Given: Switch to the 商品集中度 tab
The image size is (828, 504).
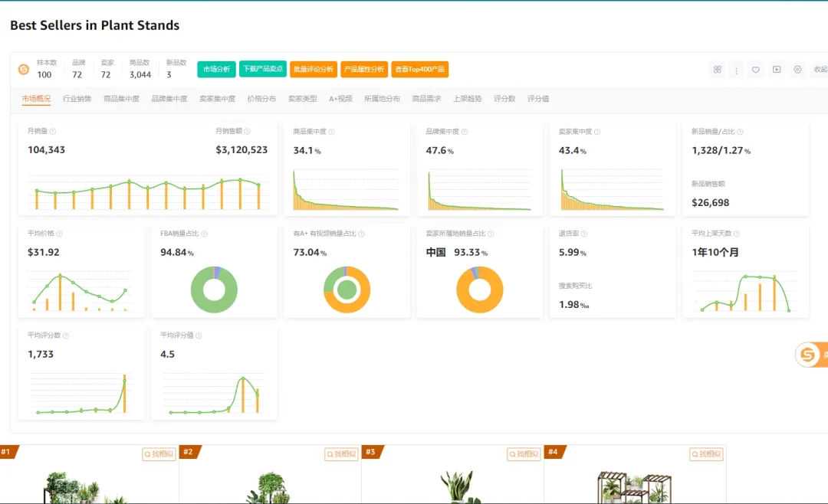Looking at the screenshot, I should [121, 99].
